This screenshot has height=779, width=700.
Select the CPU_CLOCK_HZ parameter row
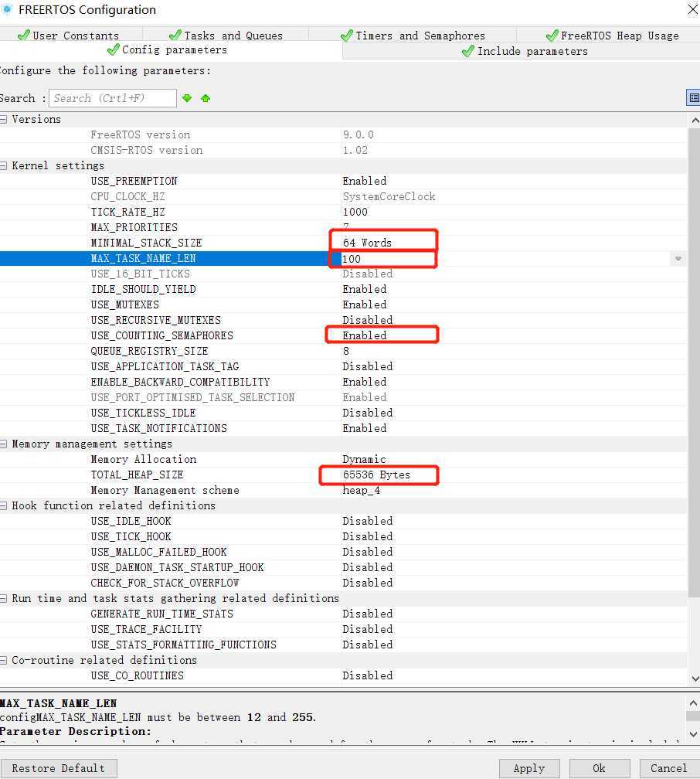coord(344,196)
